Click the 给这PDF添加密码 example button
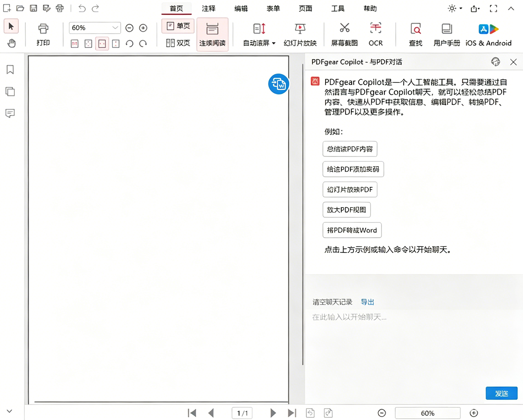Screen dimensions: 523x420 coord(353,169)
